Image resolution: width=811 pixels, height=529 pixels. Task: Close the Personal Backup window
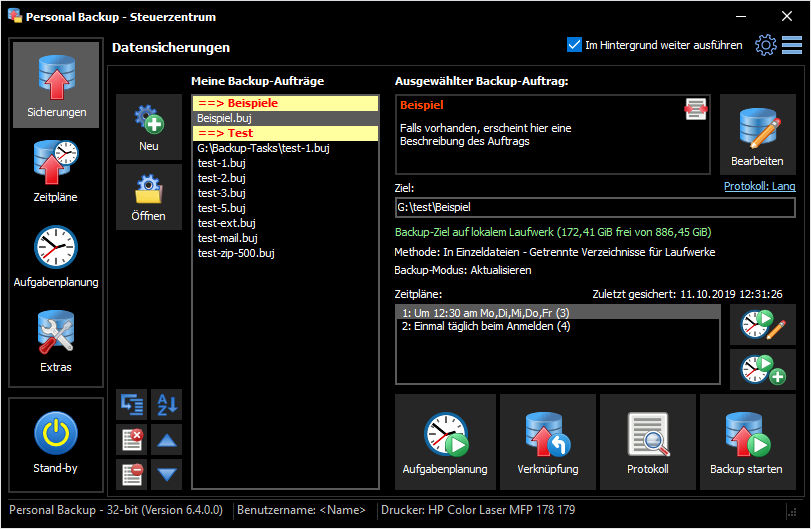coord(787,17)
